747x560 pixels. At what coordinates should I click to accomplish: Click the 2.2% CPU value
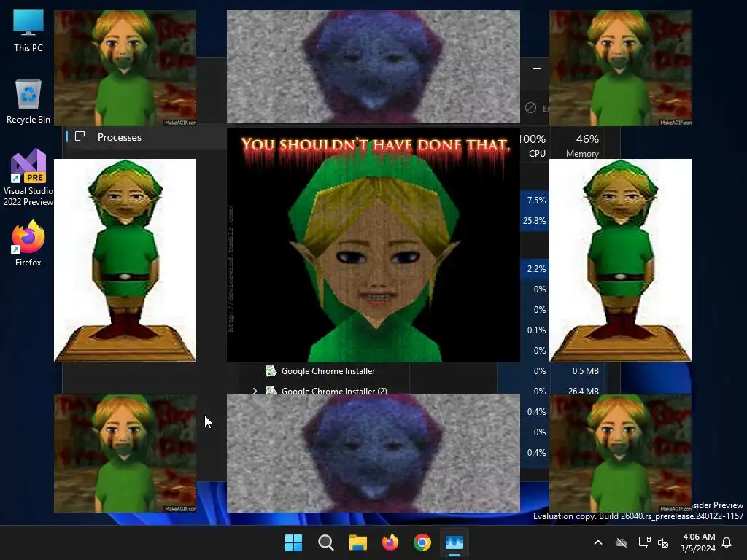[x=536, y=269]
